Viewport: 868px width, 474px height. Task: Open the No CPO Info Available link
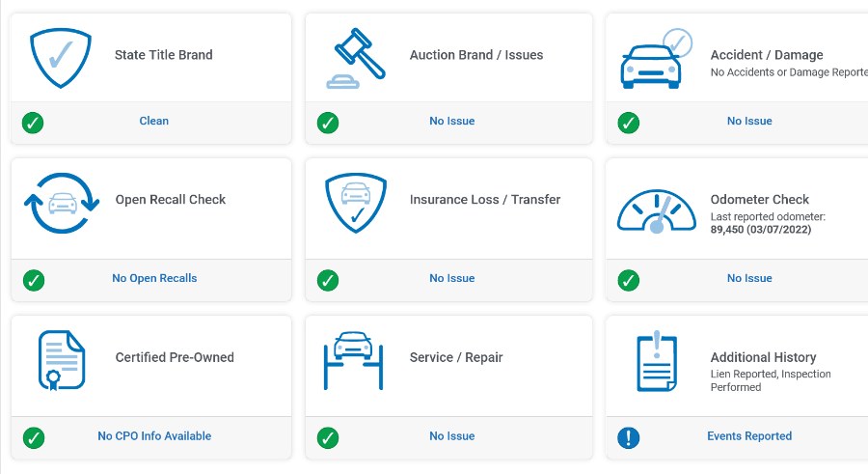click(x=154, y=436)
